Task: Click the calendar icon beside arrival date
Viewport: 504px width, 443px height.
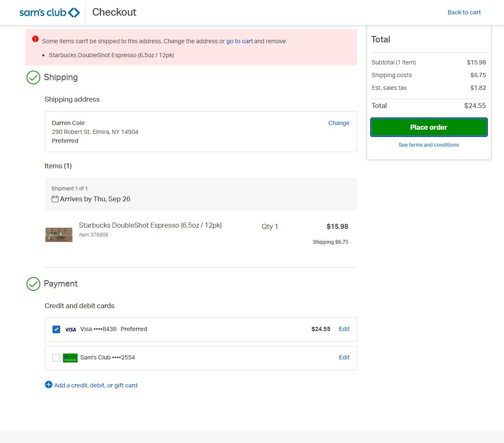Action: click(x=55, y=199)
